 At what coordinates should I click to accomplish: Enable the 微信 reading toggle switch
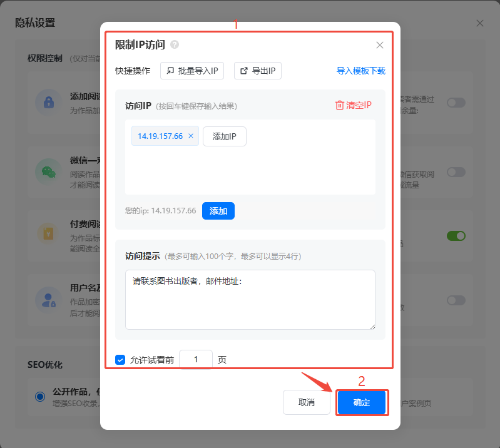[x=456, y=172]
